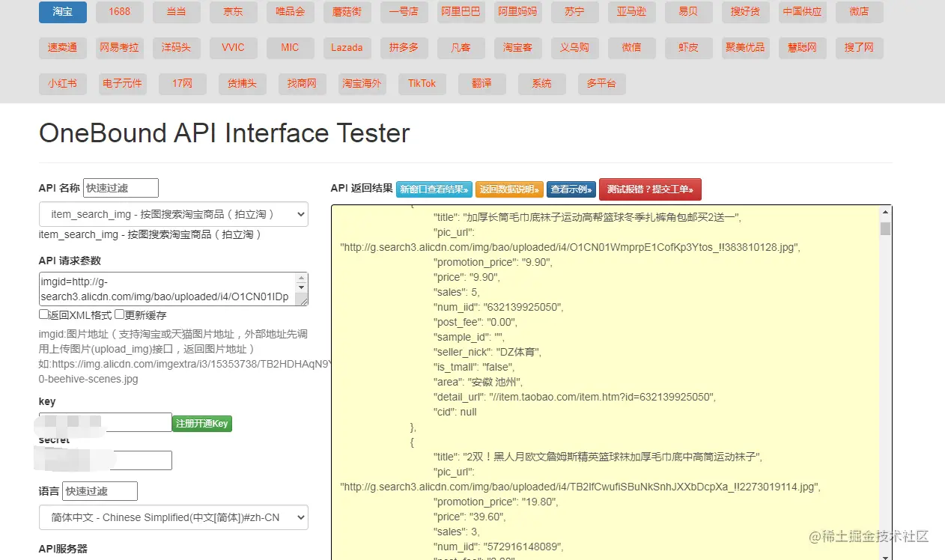Screen dimensions: 945x560
Task: Click the 苏宁 platform button
Action: [x=574, y=12]
